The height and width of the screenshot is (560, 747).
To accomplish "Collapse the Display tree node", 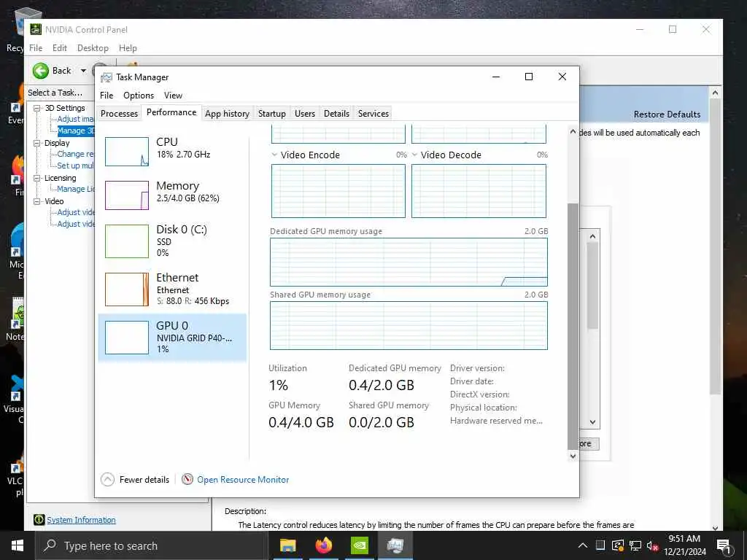I will pos(36,143).
